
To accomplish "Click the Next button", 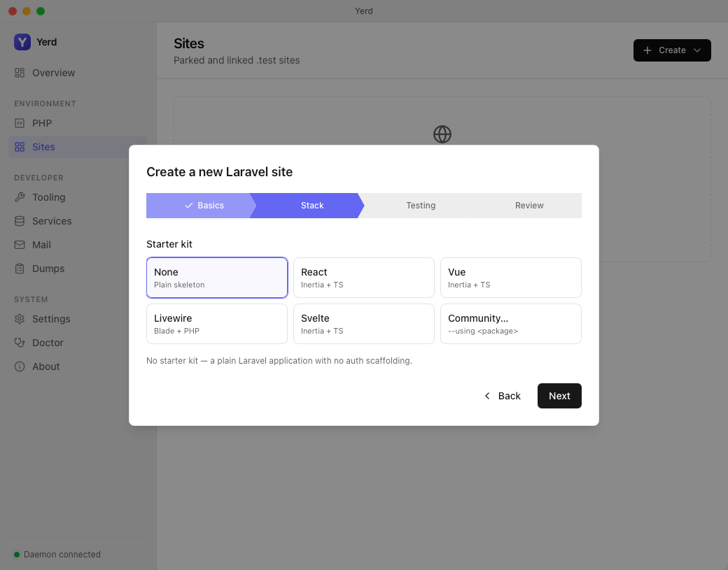I will 559,396.
